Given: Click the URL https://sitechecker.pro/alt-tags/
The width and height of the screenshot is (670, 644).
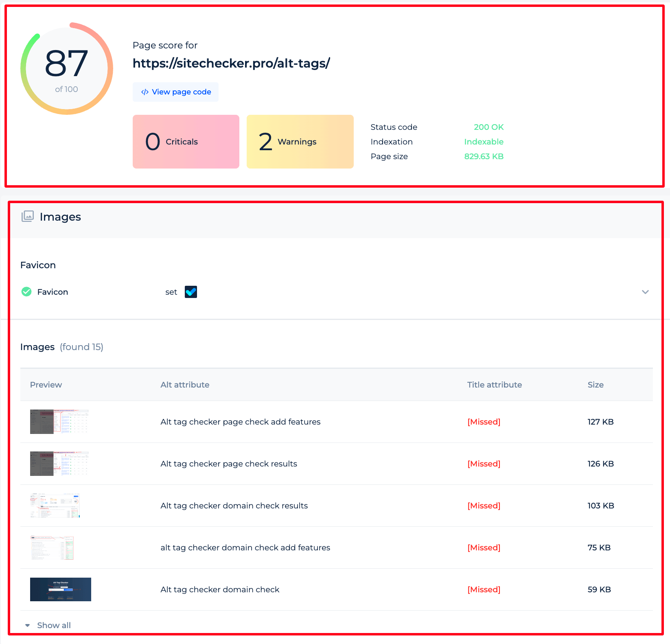Looking at the screenshot, I should click(x=231, y=63).
